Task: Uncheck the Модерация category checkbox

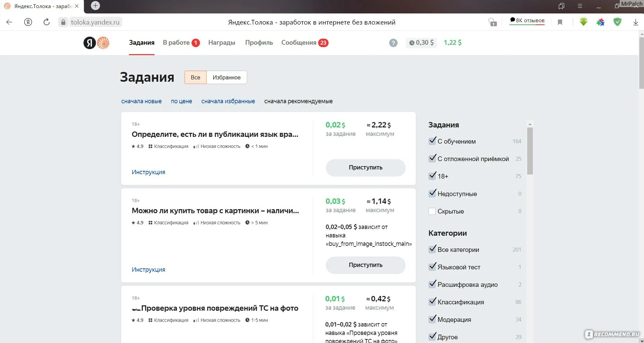Action: point(432,319)
